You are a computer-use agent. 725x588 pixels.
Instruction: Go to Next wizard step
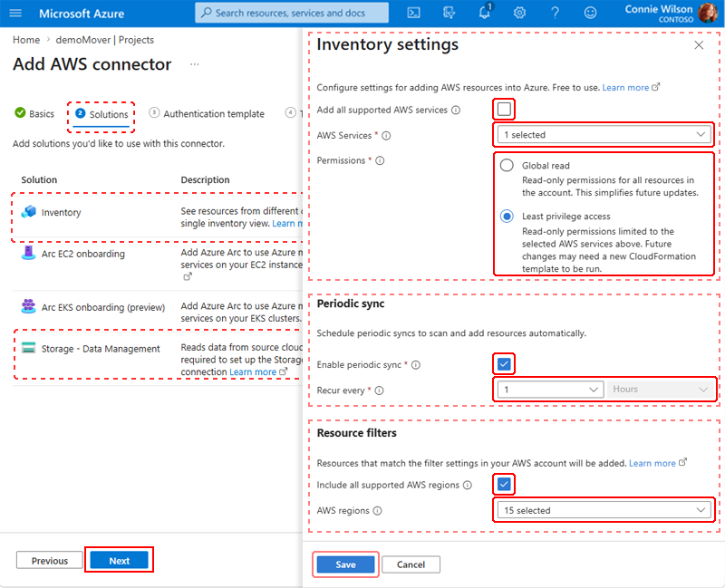[x=120, y=560]
